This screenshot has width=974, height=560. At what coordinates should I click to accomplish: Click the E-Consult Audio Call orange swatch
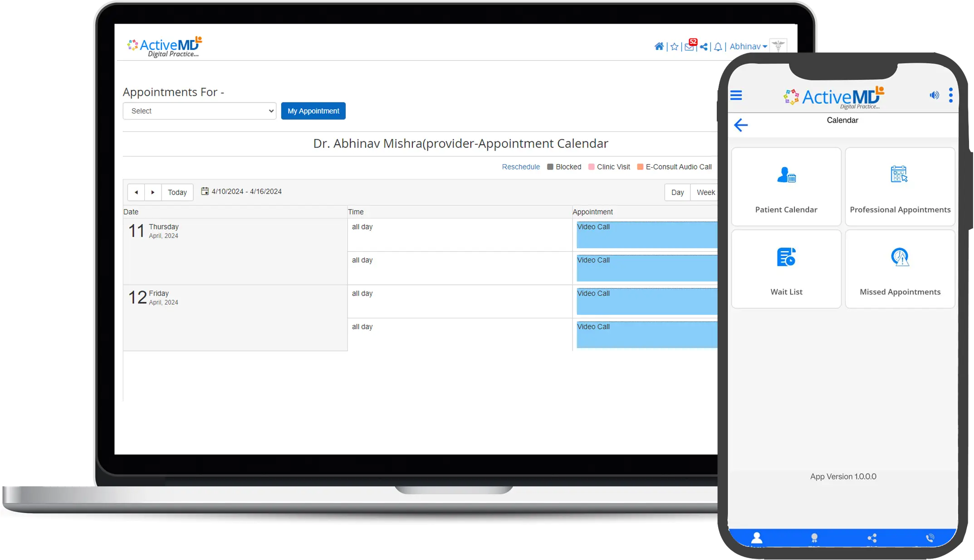640,167
